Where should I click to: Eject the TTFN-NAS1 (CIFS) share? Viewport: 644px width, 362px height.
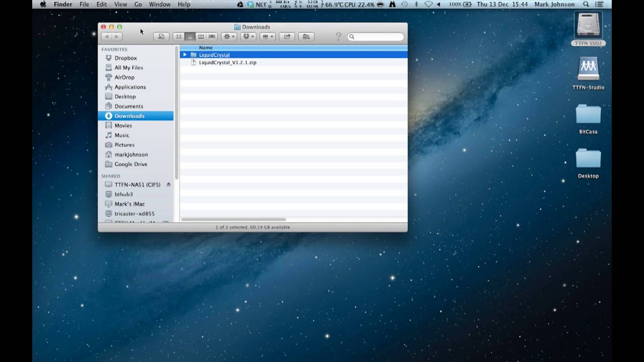coord(169,185)
